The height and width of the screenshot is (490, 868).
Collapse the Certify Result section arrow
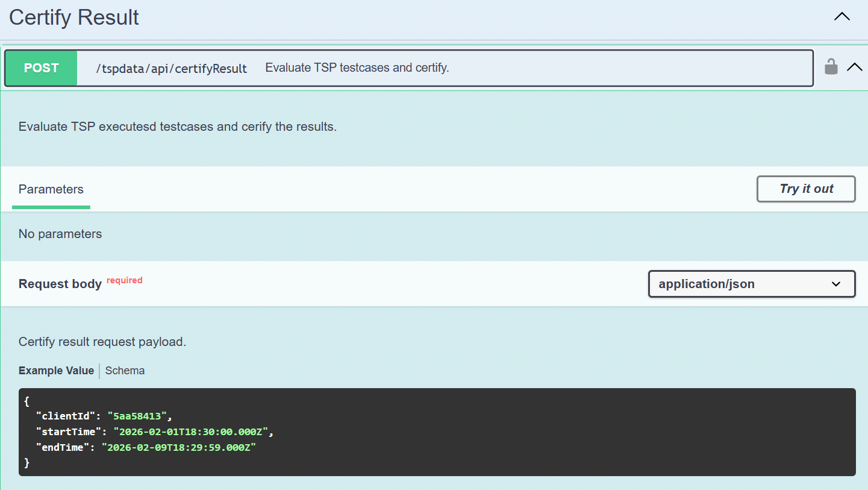(x=841, y=17)
